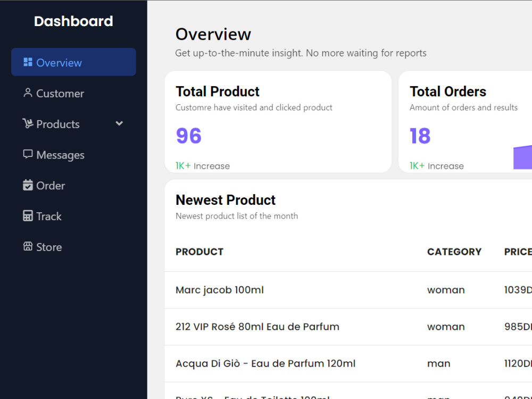The width and height of the screenshot is (532, 399).
Task: Open the Store sidebar entry
Action: pyautogui.click(x=73, y=247)
